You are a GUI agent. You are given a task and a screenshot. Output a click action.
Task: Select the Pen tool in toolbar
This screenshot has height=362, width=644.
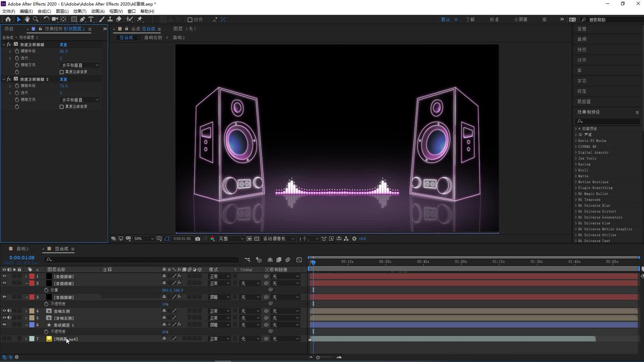pyautogui.click(x=82, y=19)
